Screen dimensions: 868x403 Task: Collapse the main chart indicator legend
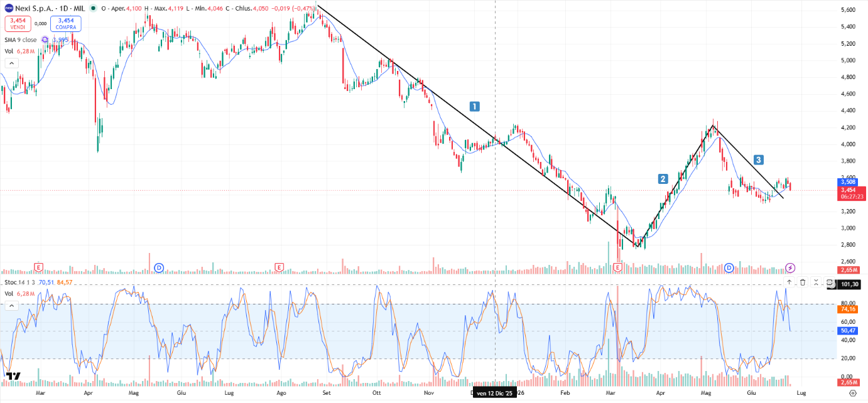pos(11,63)
